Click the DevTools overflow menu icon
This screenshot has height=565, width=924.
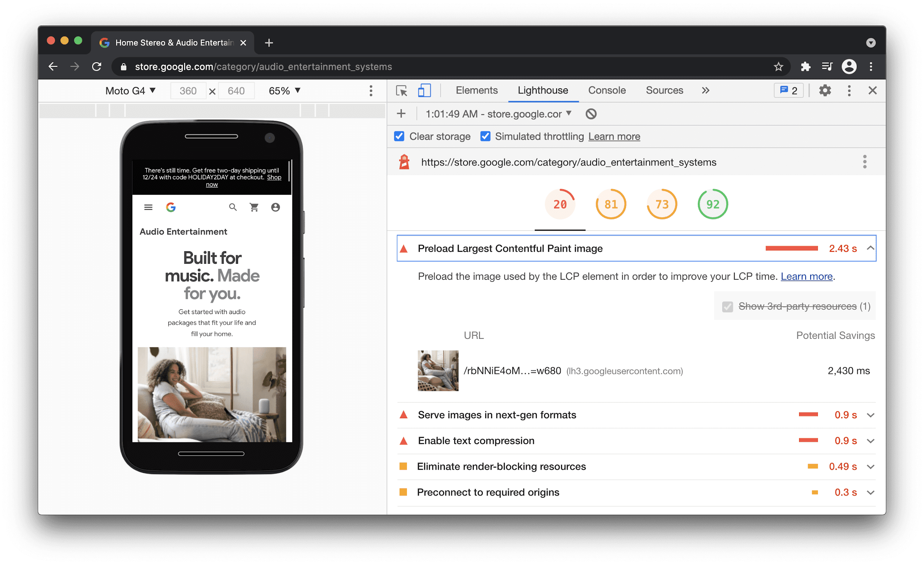pyautogui.click(x=847, y=91)
